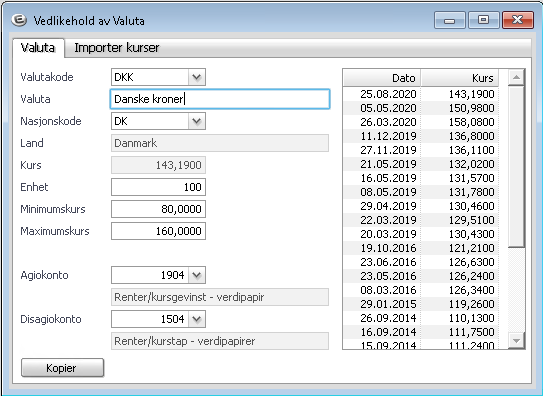This screenshot has width=543, height=396.
Task: Open the Importer kurser tab
Action: point(117,47)
